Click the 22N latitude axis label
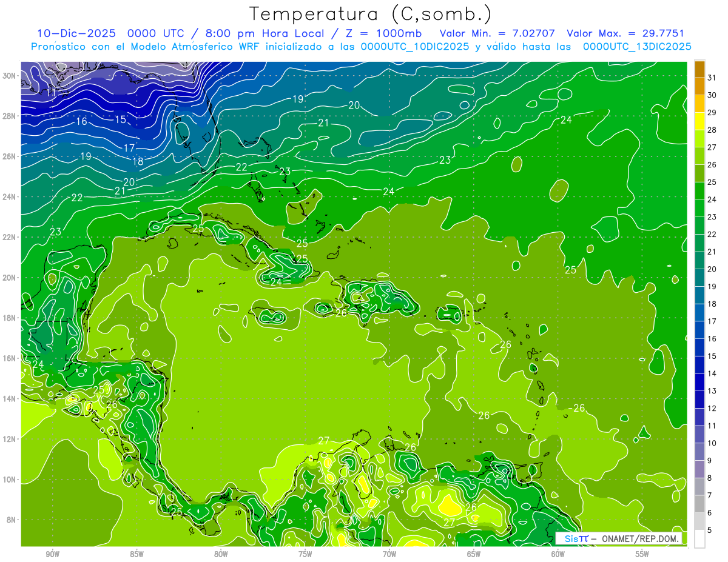The width and height of the screenshot is (728, 562). 9,237
